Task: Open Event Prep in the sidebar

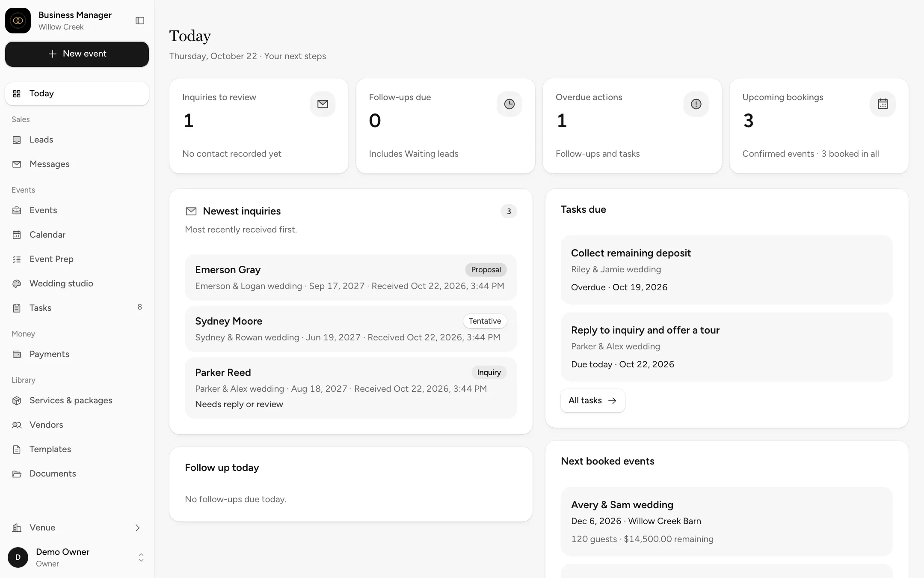Action: (77, 259)
